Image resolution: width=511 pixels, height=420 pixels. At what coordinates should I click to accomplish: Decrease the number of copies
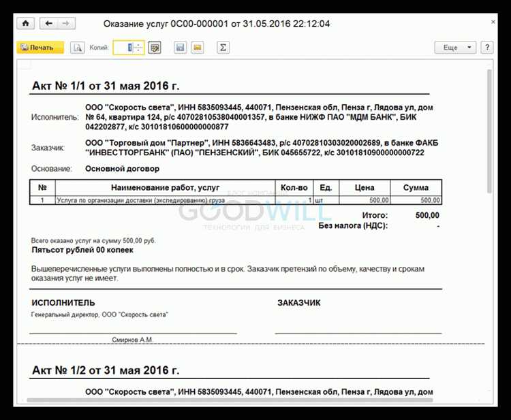click(x=138, y=50)
